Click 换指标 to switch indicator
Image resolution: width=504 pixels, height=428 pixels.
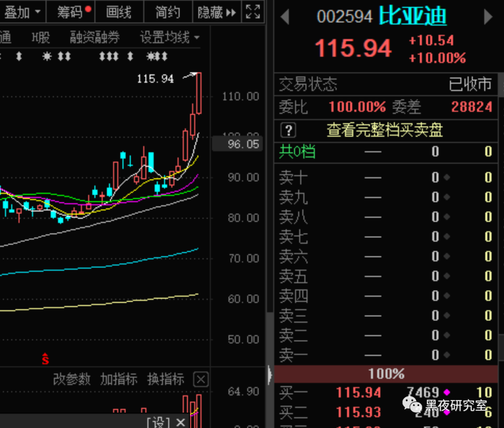coord(166,379)
